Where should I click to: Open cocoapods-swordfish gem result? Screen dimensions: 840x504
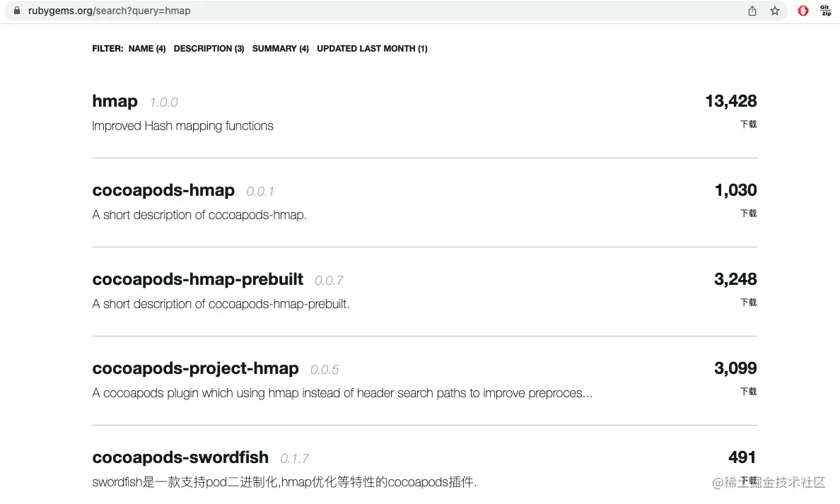[x=180, y=457]
